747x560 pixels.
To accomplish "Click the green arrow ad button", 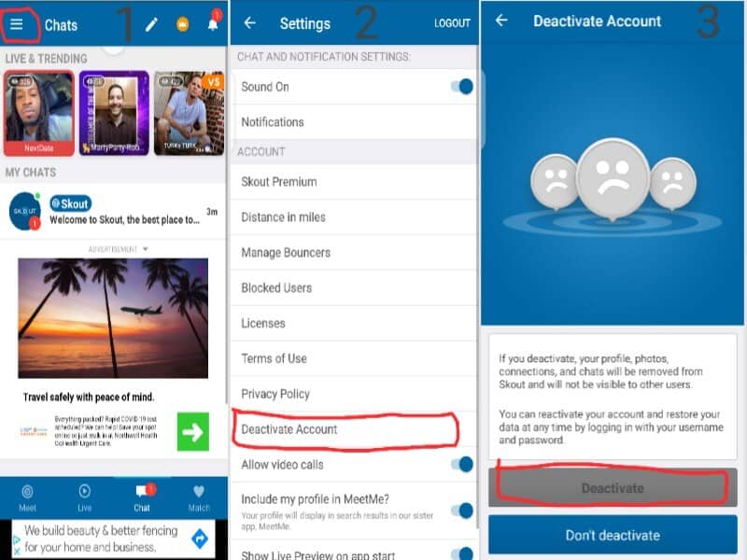I will coord(193,431).
